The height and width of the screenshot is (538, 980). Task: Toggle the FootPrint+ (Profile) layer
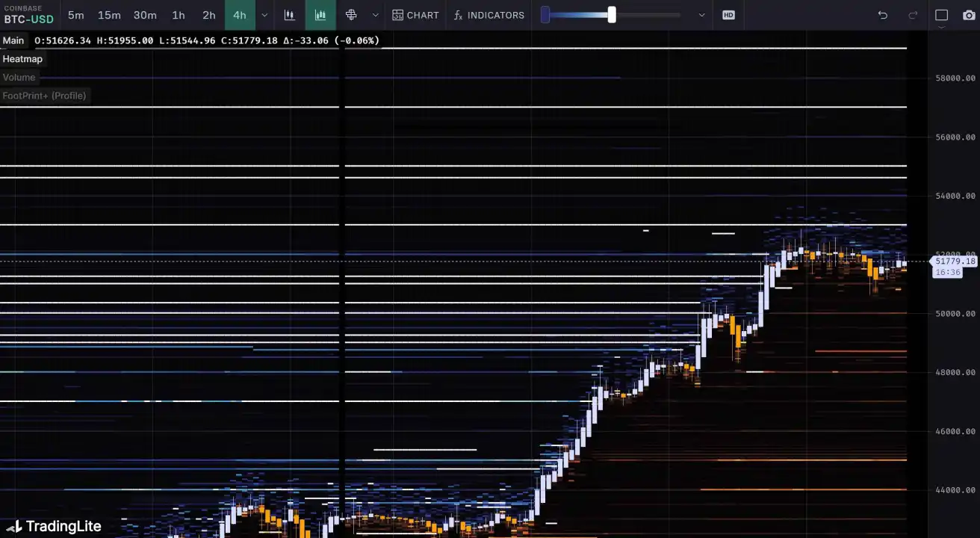pos(44,96)
